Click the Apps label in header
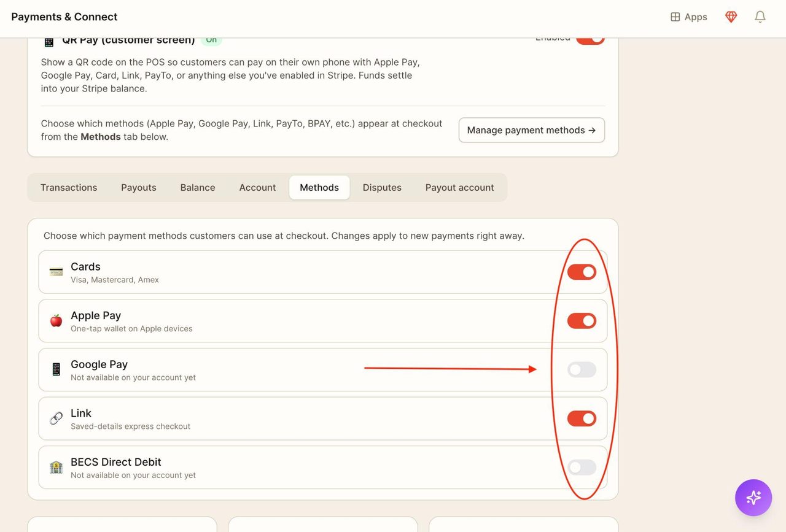 click(x=696, y=17)
